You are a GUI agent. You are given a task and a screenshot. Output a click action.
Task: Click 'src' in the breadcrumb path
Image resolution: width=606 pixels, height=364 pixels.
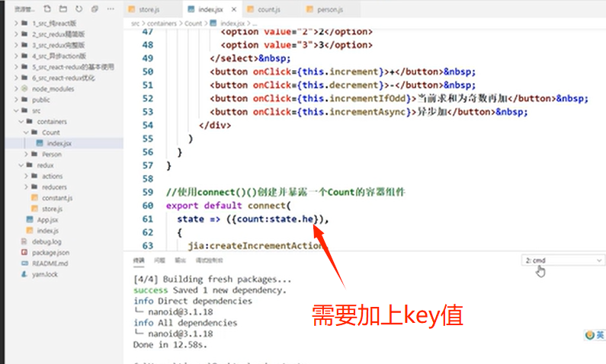(x=135, y=24)
